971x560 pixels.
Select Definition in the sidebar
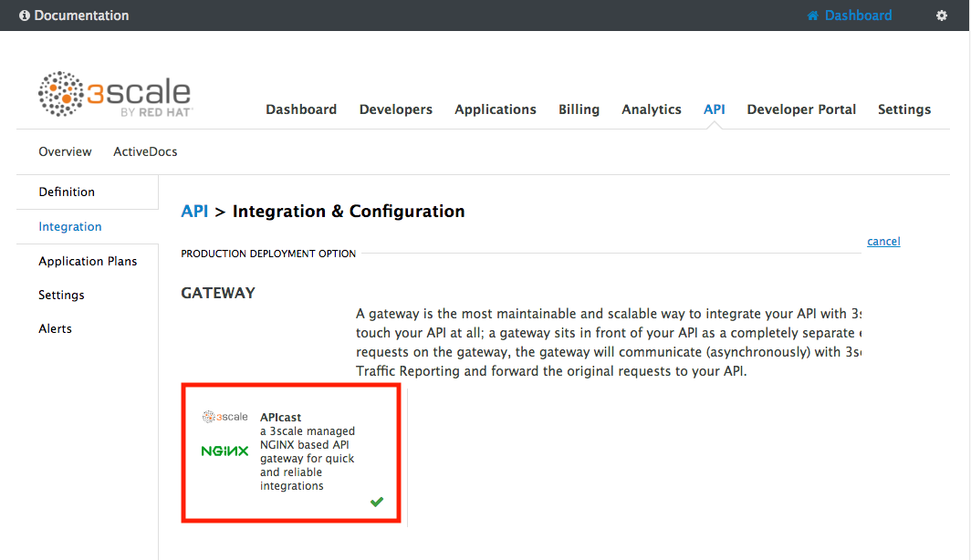coord(67,192)
